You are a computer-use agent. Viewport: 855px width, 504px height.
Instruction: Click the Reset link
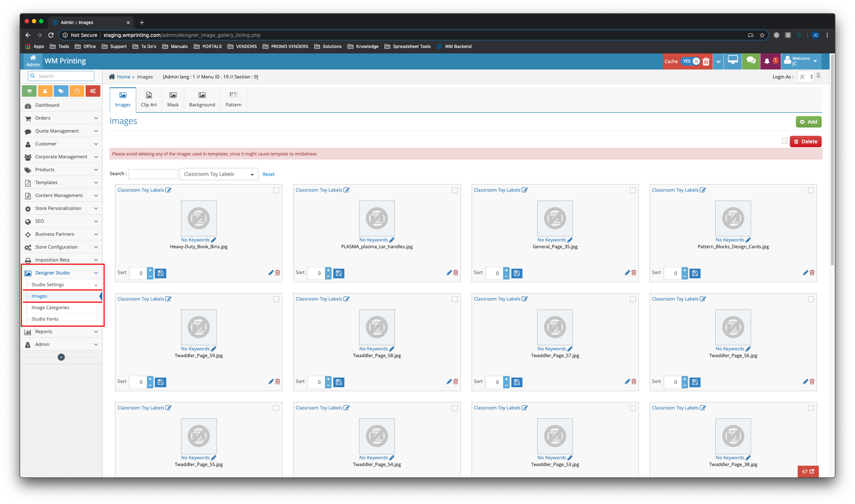point(268,174)
